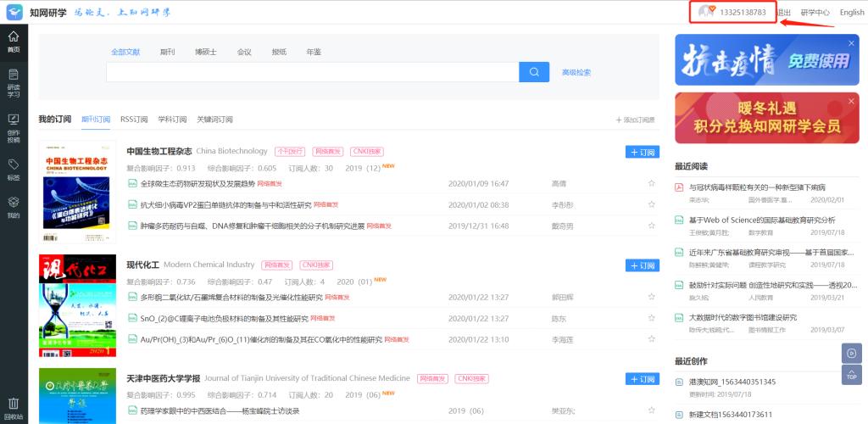Open the 回收站 recycle bin

point(13,408)
